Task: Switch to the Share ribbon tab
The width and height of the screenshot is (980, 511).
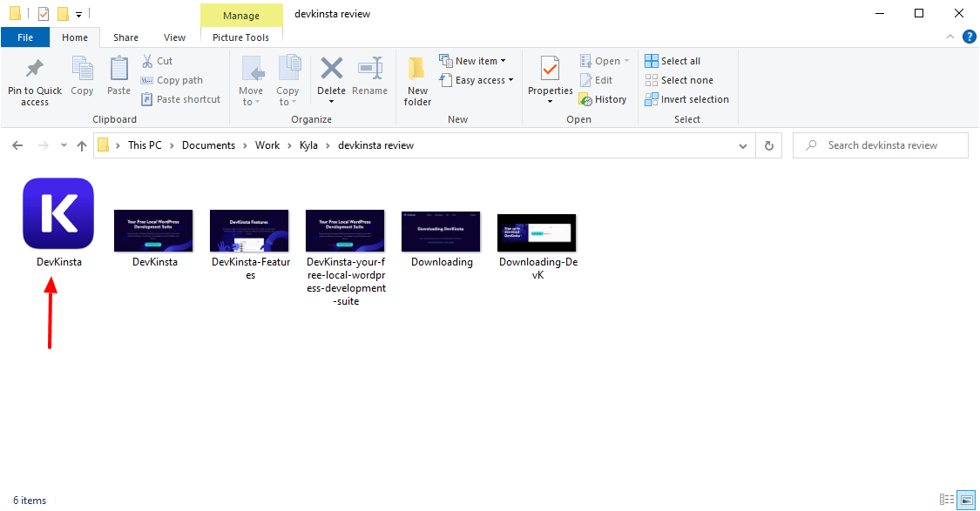Action: (125, 37)
